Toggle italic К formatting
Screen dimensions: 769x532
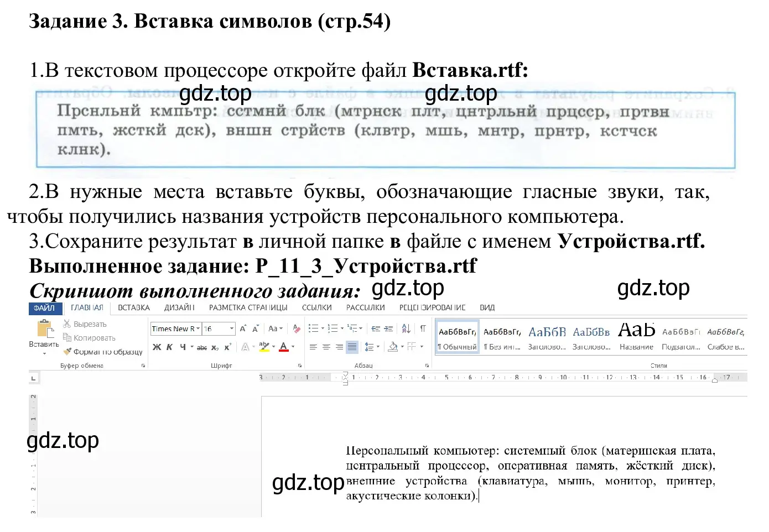tap(169, 347)
